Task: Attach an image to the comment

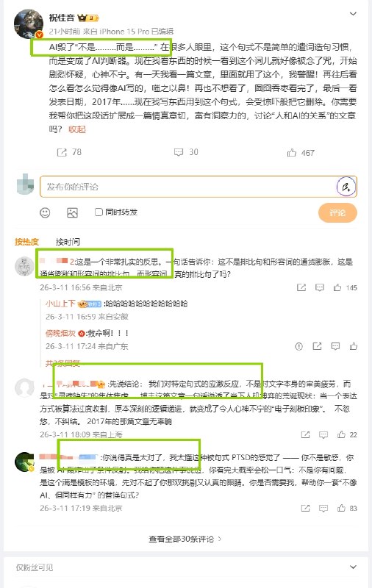Action: click(x=72, y=212)
